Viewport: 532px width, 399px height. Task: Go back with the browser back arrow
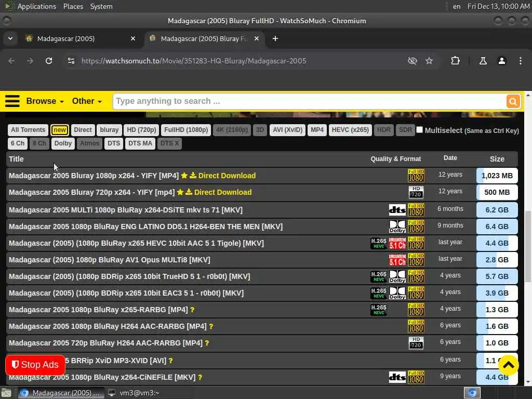click(11, 61)
